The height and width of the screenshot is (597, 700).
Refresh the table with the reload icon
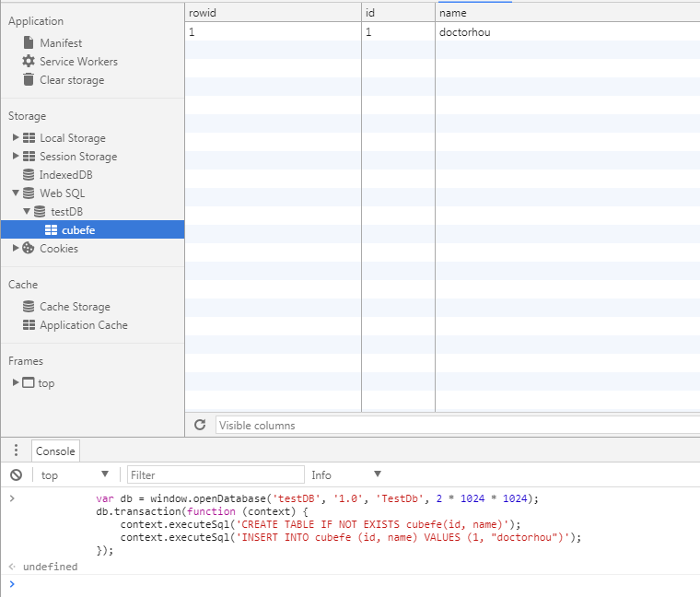pyautogui.click(x=200, y=425)
